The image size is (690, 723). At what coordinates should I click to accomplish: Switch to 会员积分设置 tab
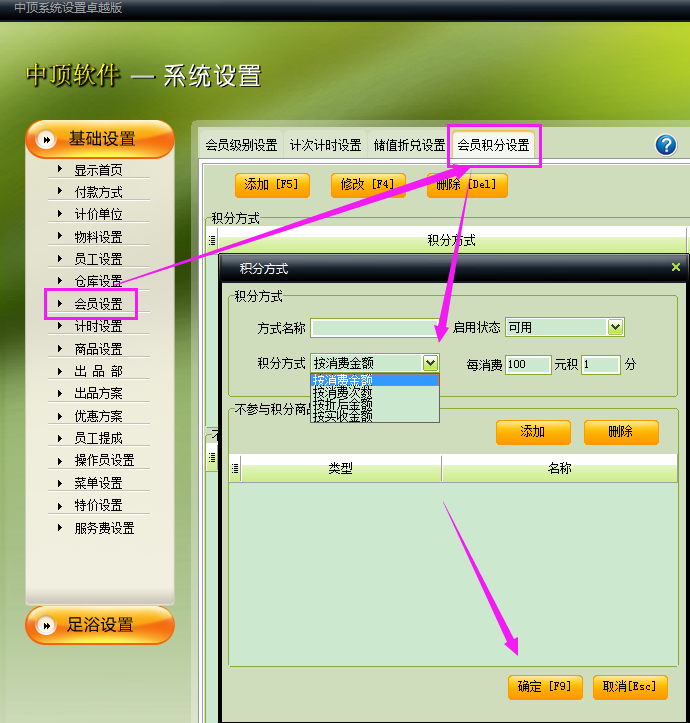point(493,145)
